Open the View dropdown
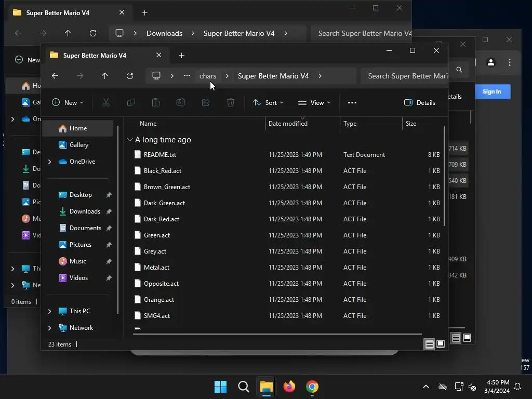 tap(314, 102)
